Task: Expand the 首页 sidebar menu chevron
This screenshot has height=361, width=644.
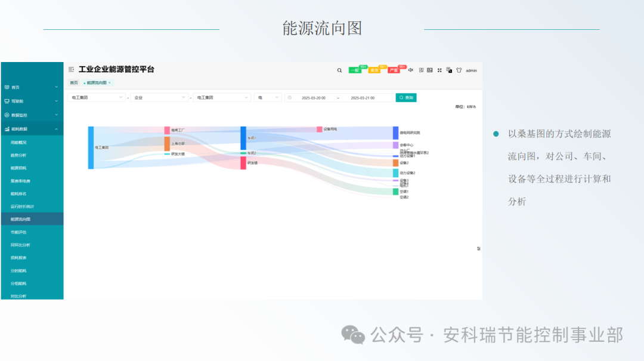Action: point(56,87)
